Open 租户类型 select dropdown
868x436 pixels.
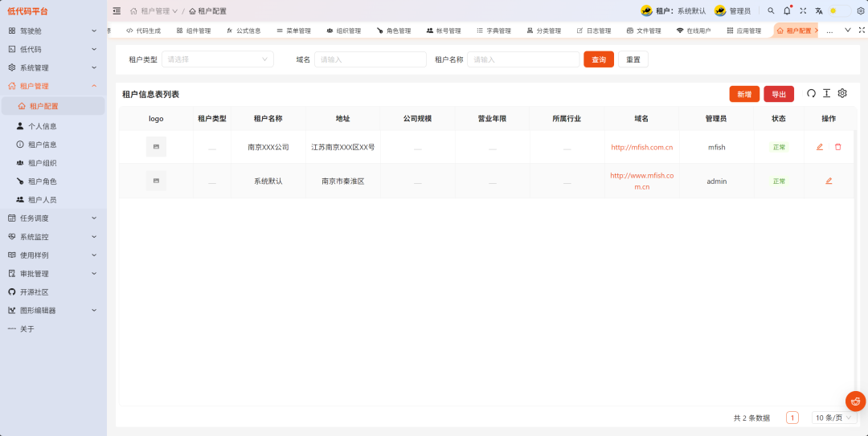point(218,59)
